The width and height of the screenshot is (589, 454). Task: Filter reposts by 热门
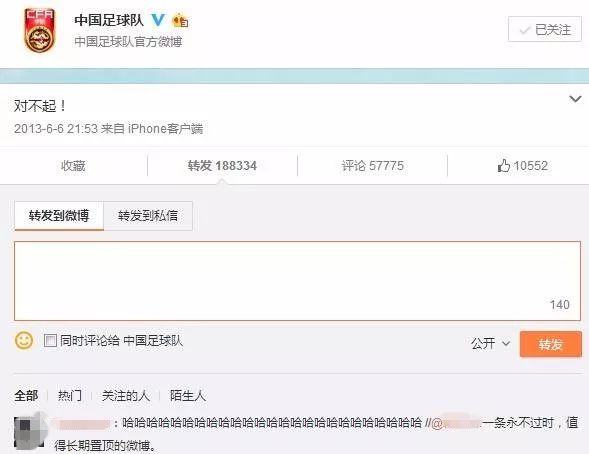69,395
